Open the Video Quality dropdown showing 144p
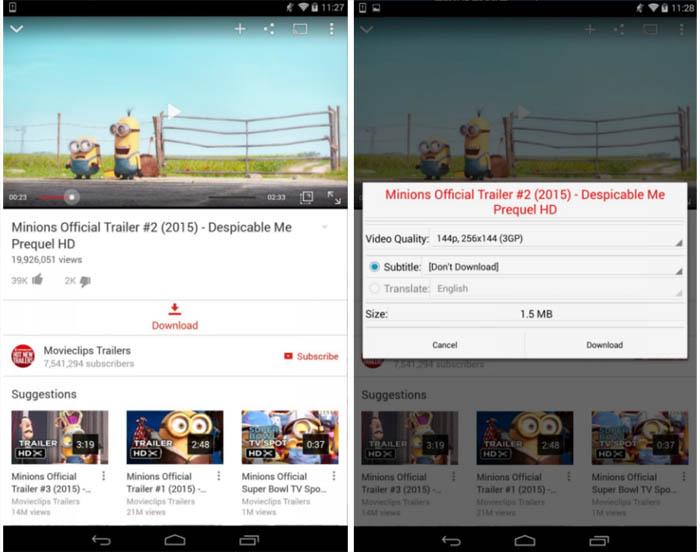This screenshot has height=552, width=700. click(557, 238)
